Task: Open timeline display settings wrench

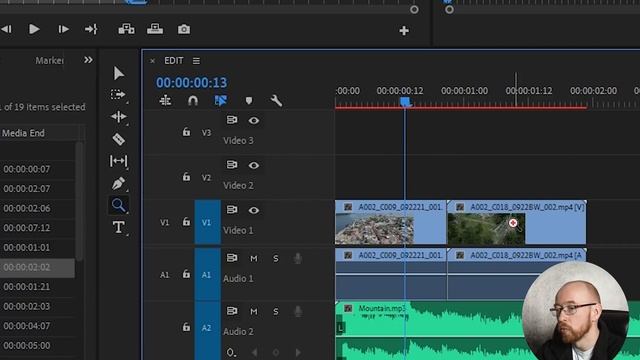Action: [x=276, y=101]
